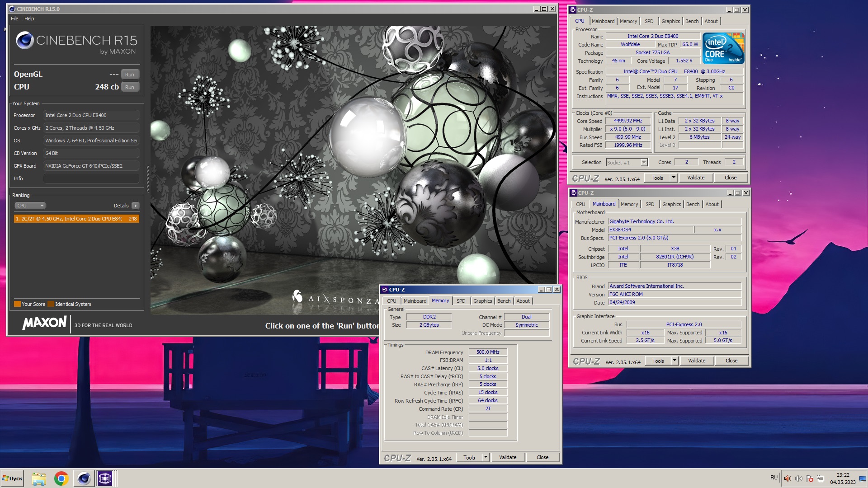Image resolution: width=868 pixels, height=488 pixels.
Task: Run the CPU benchmark
Action: [x=130, y=87]
